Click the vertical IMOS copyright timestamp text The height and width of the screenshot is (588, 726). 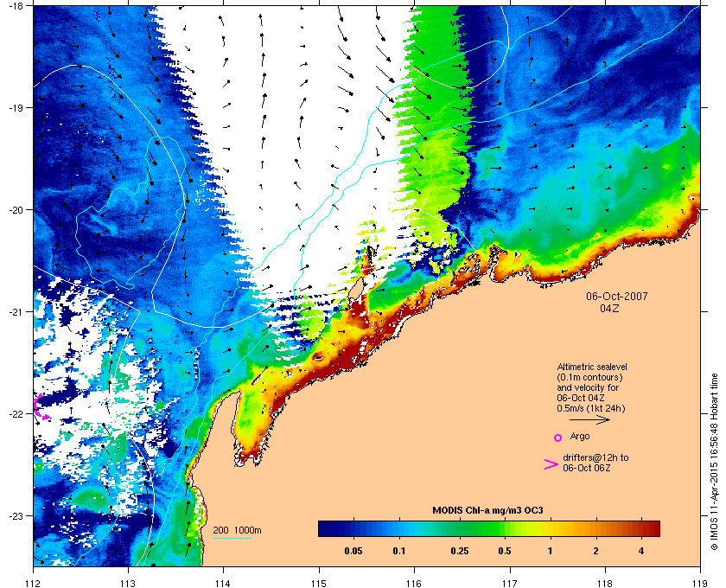click(714, 463)
